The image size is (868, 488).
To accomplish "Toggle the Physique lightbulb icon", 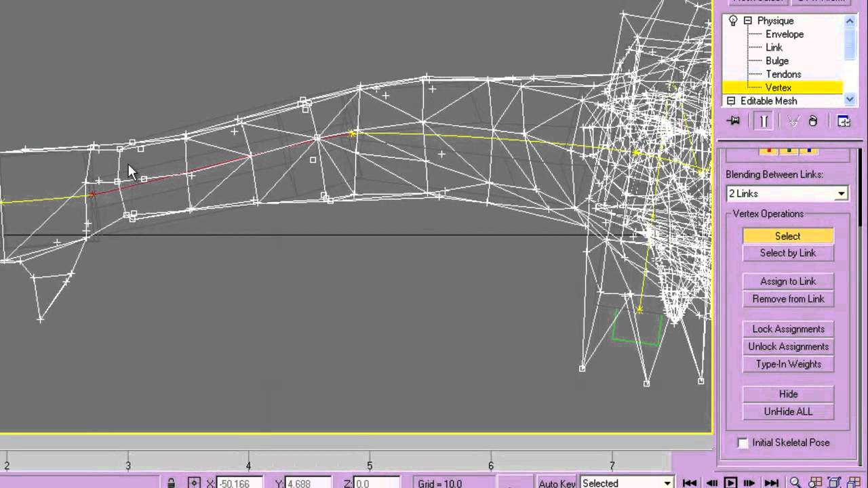I will click(x=733, y=21).
